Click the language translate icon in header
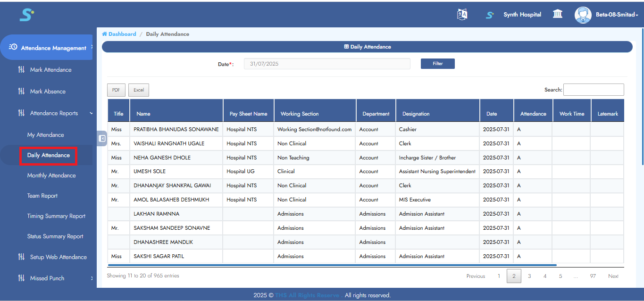This screenshot has height=301, width=644. (462, 15)
